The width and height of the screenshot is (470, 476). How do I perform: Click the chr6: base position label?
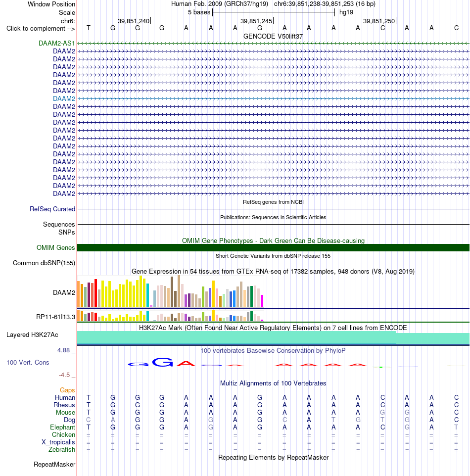click(68, 21)
